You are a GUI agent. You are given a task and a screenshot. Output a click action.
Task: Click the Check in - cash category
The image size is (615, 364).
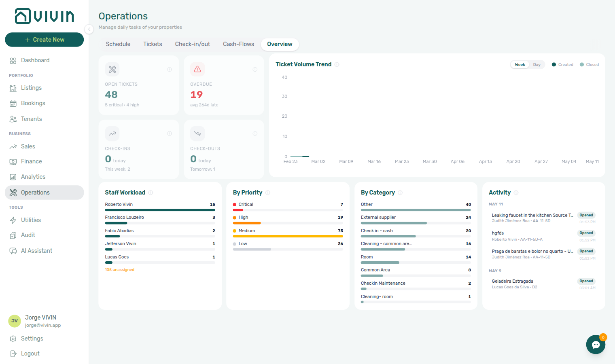[x=416, y=233]
